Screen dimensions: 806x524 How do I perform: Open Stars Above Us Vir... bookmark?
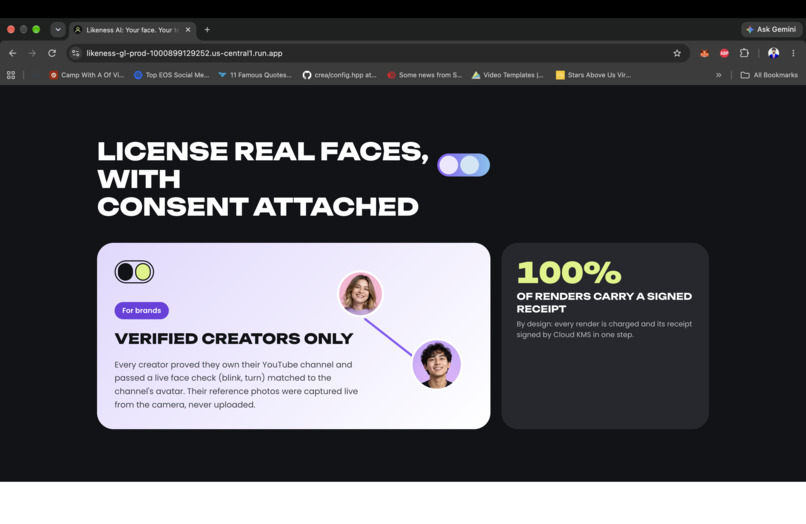pyautogui.click(x=593, y=75)
